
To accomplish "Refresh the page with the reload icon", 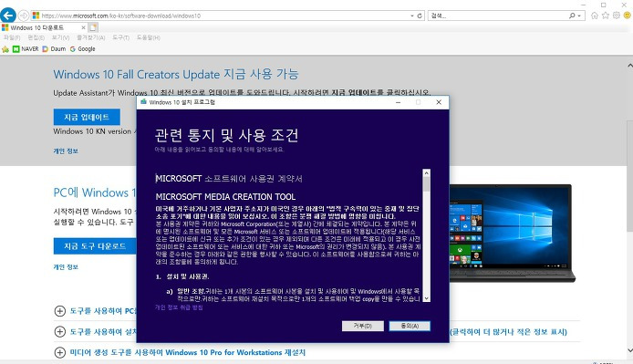I will point(420,16).
